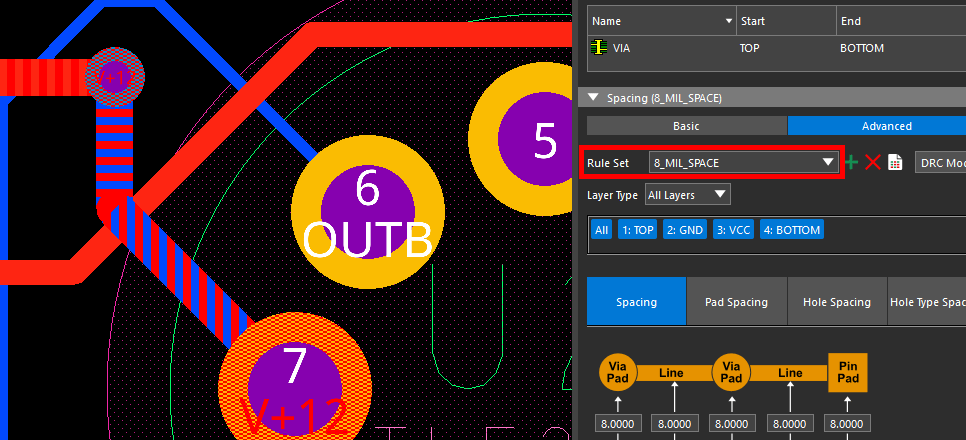
Task: Toggle the 3: VCC layer button
Action: click(x=733, y=230)
